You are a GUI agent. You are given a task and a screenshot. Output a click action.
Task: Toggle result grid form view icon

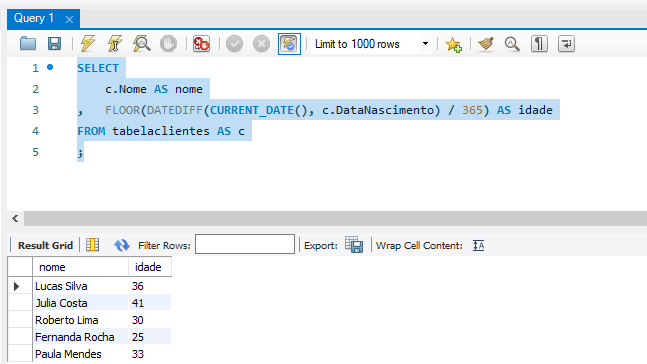(x=92, y=245)
